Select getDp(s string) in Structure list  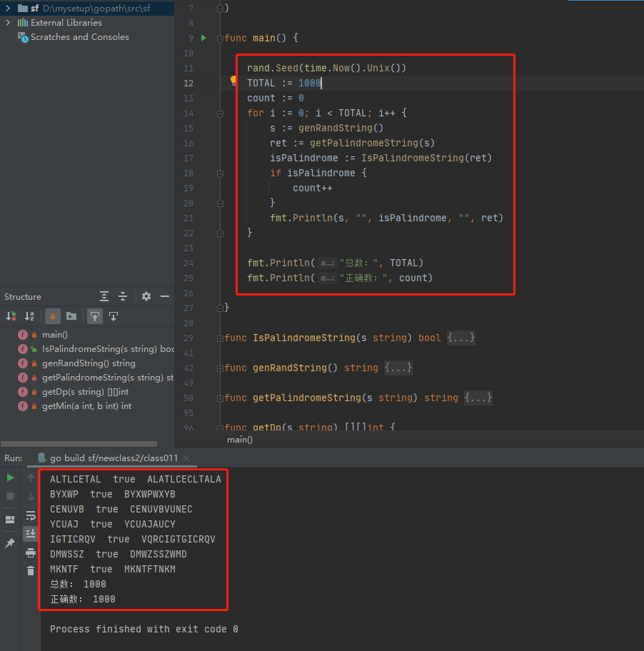(85, 391)
